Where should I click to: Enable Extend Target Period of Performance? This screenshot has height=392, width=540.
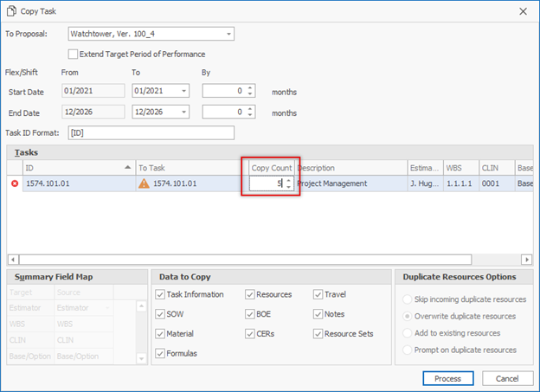(74, 54)
